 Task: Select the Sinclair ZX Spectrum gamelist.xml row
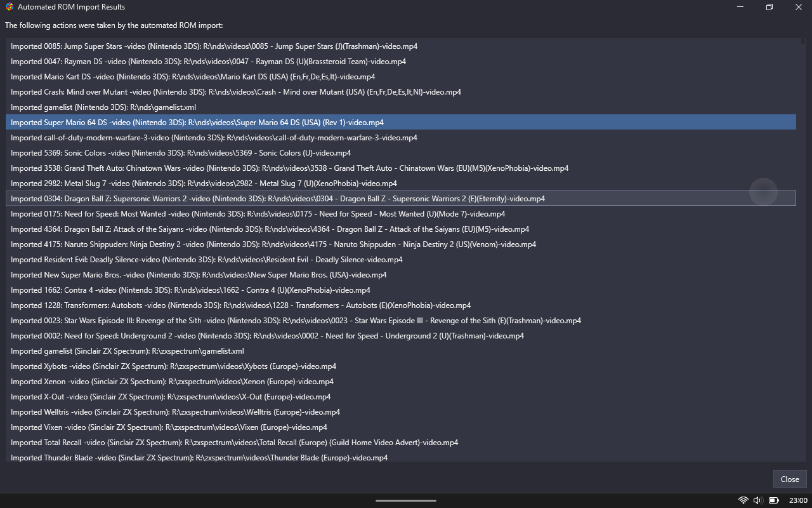(401, 351)
